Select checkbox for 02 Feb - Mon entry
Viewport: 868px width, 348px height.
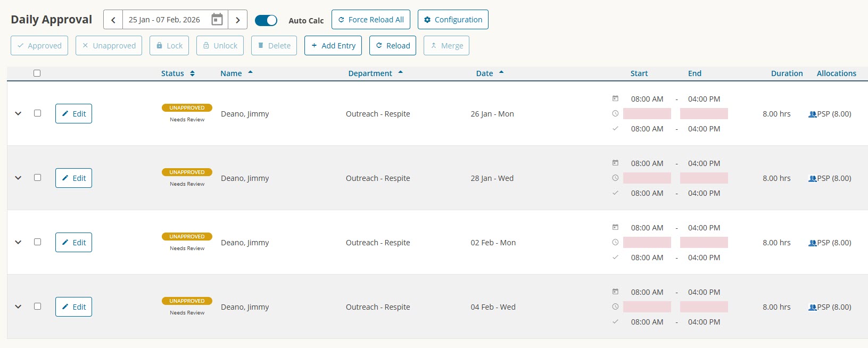pyautogui.click(x=37, y=242)
